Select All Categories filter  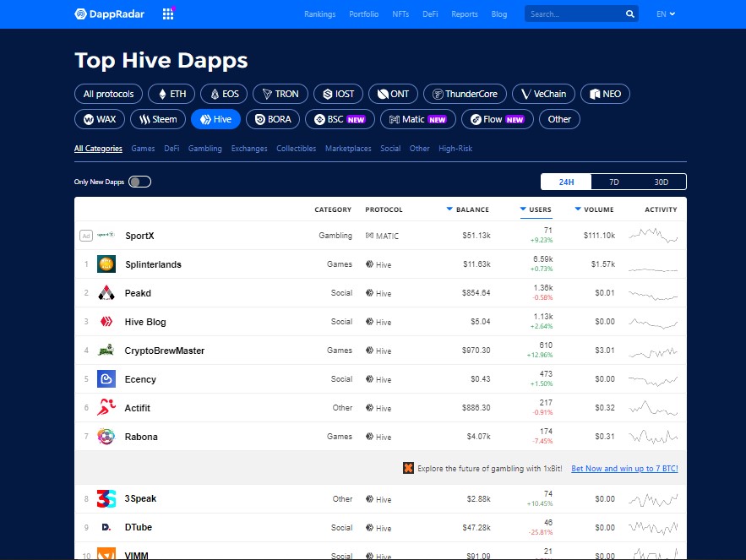point(98,149)
